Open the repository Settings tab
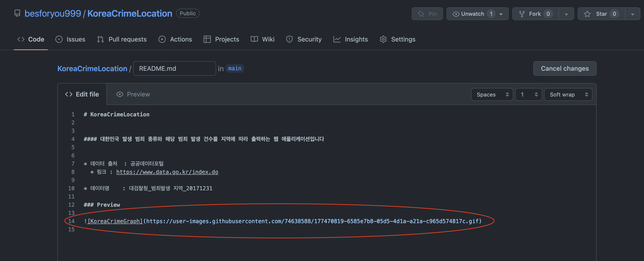Screen dimensions: 644x261 398,39
